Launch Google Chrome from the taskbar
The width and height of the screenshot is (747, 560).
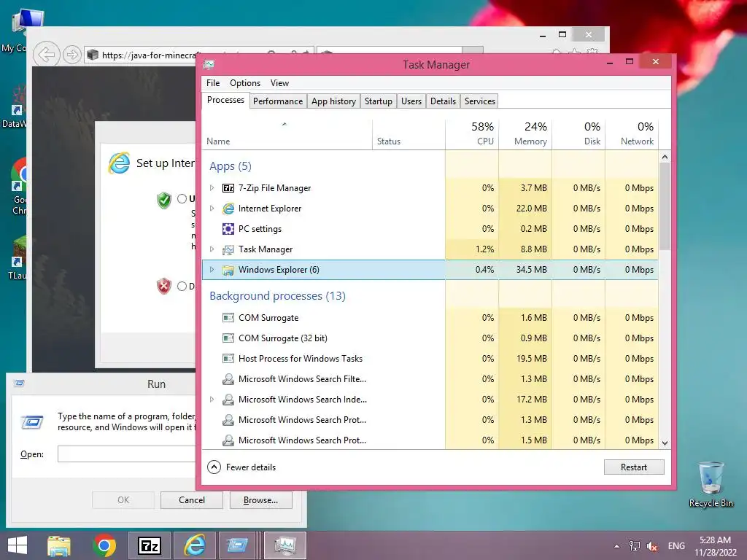click(104, 545)
